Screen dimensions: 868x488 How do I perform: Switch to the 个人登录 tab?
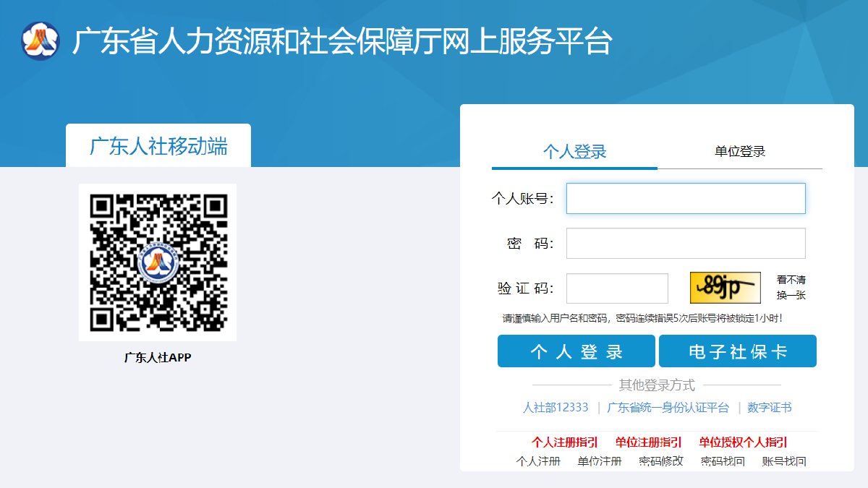click(x=574, y=151)
